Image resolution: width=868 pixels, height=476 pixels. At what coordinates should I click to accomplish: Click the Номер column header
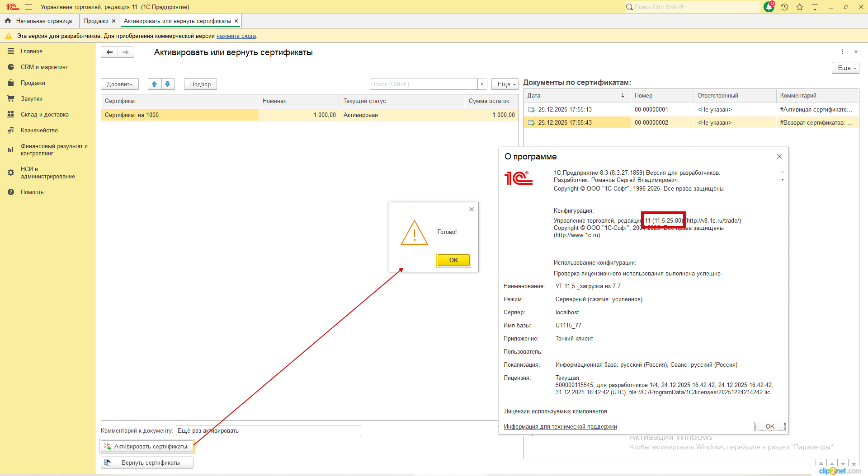[662, 96]
